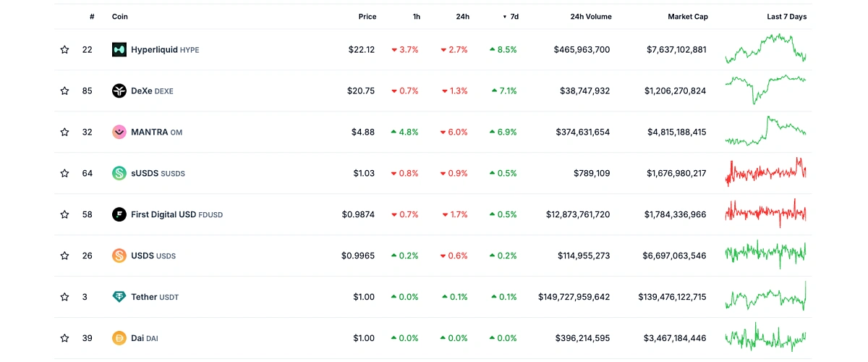Screen dimensions: 868x362
Task: Click 24h volume $149,727,959,642
Action: (x=574, y=298)
